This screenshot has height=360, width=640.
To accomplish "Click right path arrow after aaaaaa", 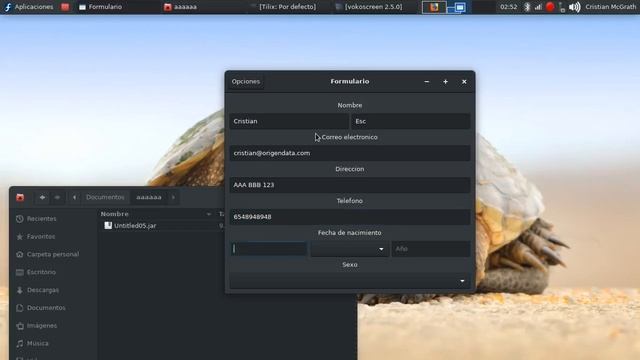I will coord(173,198).
